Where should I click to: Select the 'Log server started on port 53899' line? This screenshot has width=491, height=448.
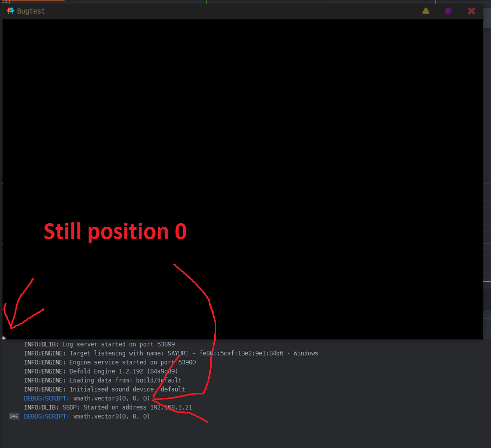click(x=100, y=344)
